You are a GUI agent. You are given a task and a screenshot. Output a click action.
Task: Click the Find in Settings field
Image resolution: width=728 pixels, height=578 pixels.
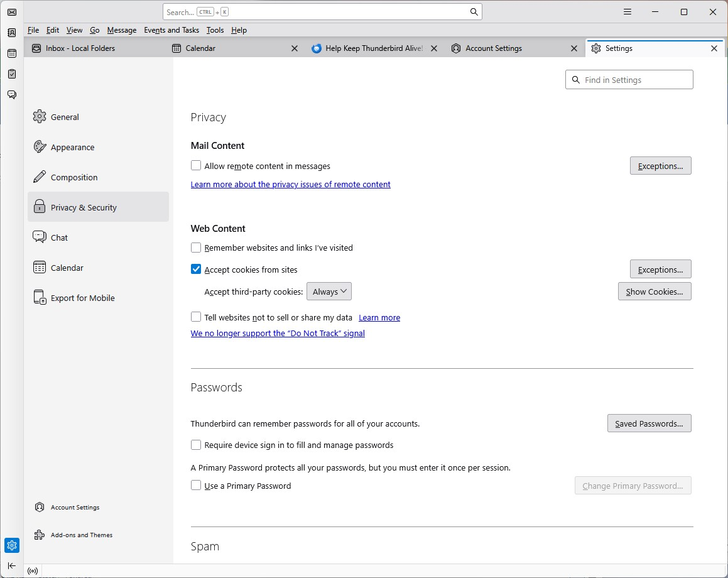coord(629,80)
